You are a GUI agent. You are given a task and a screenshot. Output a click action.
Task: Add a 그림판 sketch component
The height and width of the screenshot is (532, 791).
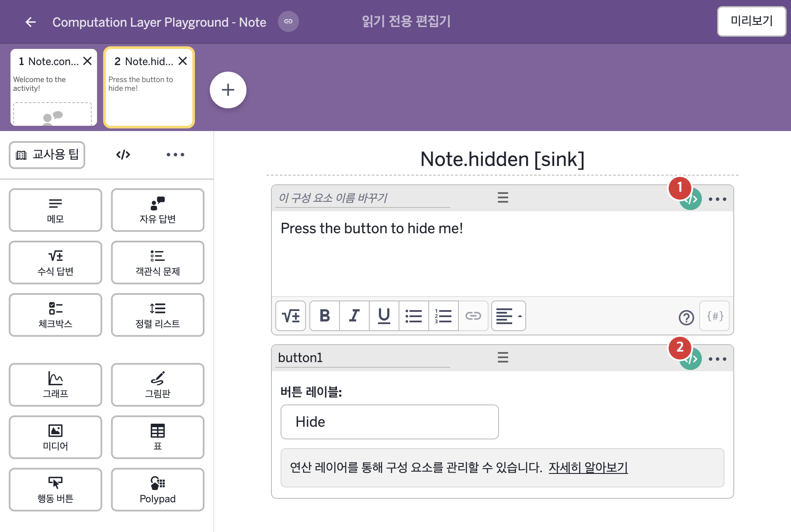(x=158, y=385)
